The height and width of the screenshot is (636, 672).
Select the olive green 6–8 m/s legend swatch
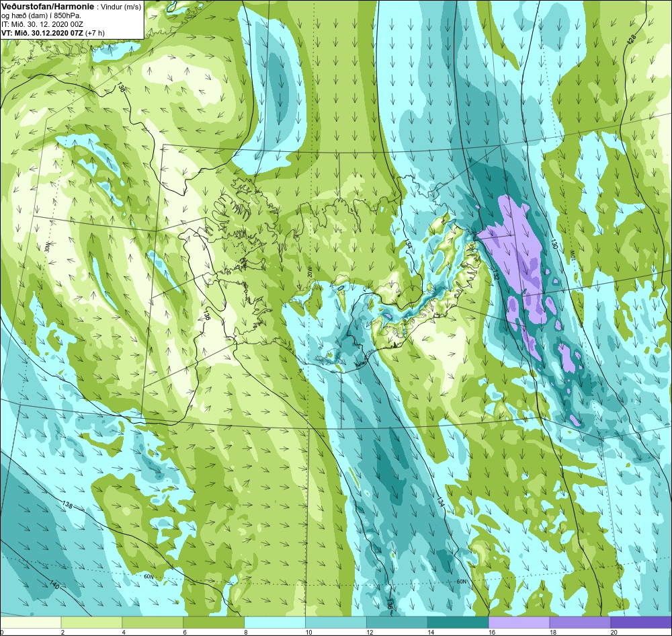pos(214,622)
